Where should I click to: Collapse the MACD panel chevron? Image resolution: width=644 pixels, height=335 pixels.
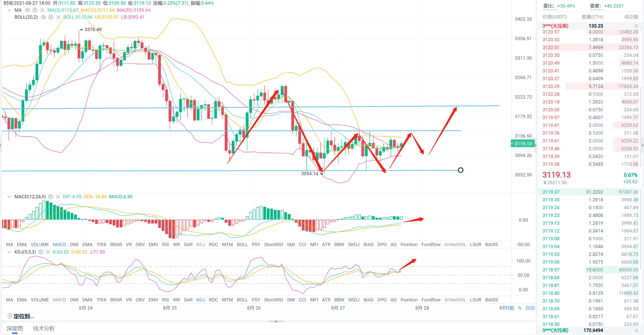[9, 197]
